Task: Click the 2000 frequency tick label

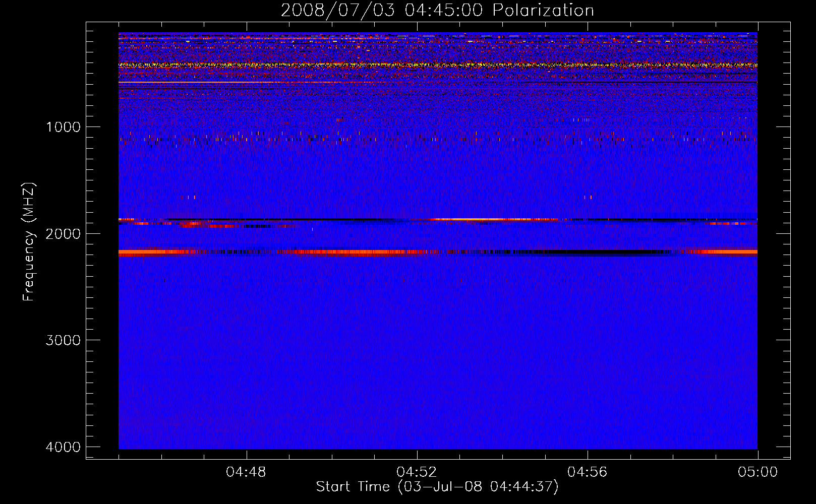Action: (x=63, y=234)
